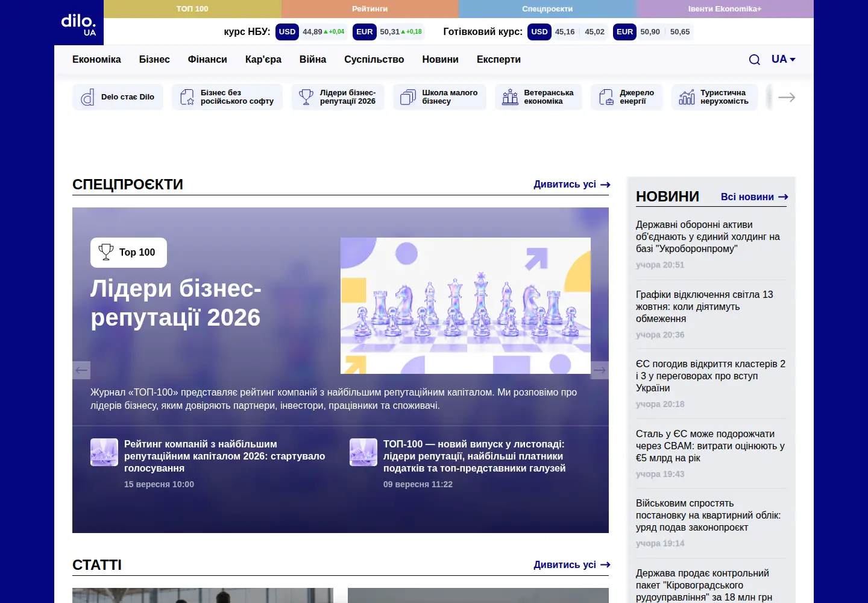Screen dimensions: 868x603
Task: Select Бізнес in navigation menu
Action: click(x=154, y=60)
